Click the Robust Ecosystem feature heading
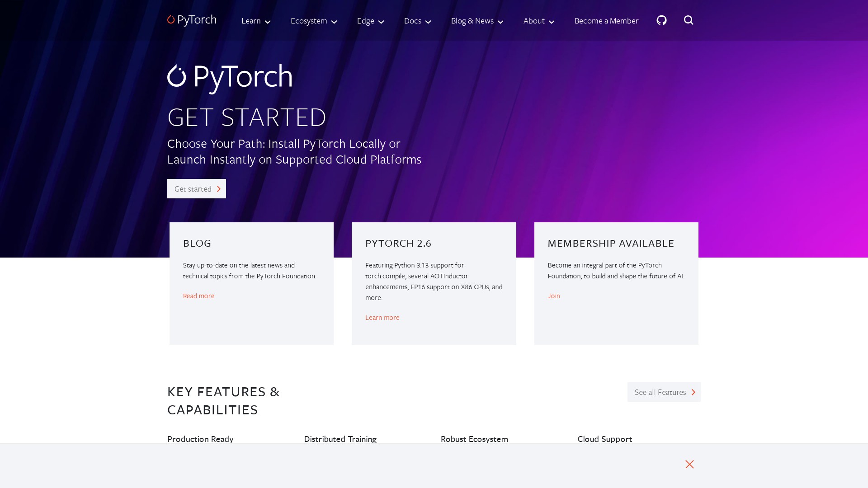The image size is (868, 488). click(x=474, y=439)
